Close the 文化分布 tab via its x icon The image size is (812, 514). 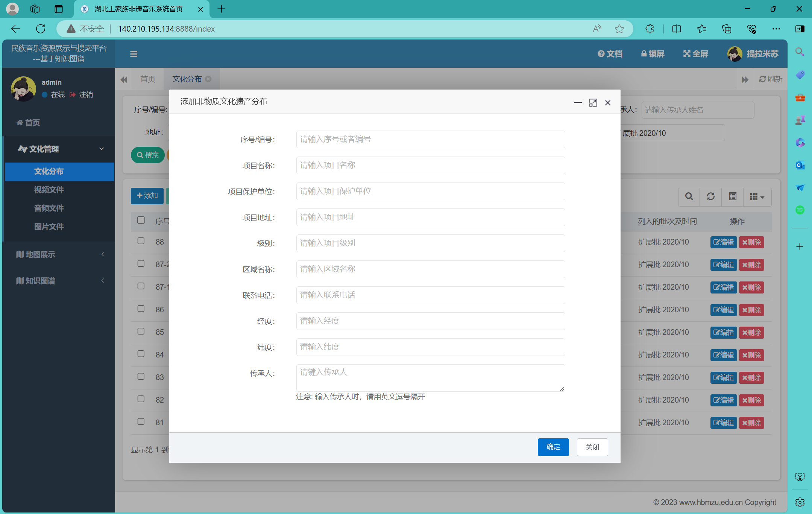[208, 79]
